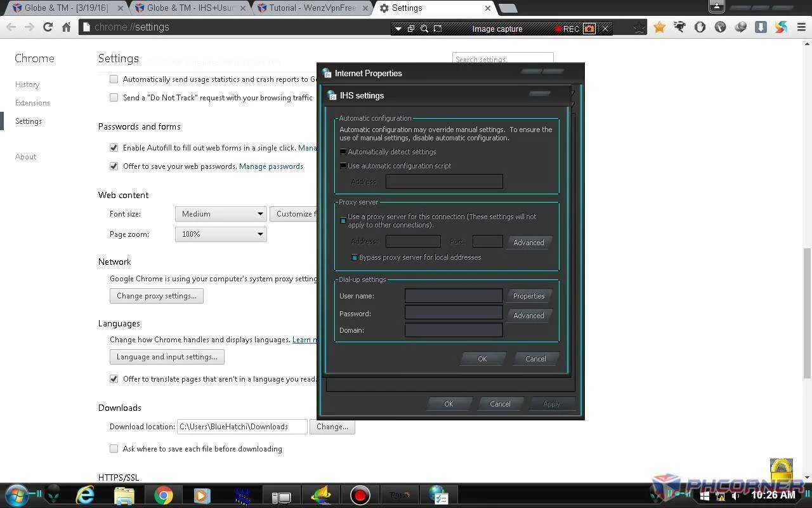The width and height of the screenshot is (812, 508).
Task: Click the download arrow extension icon
Action: pos(761,27)
